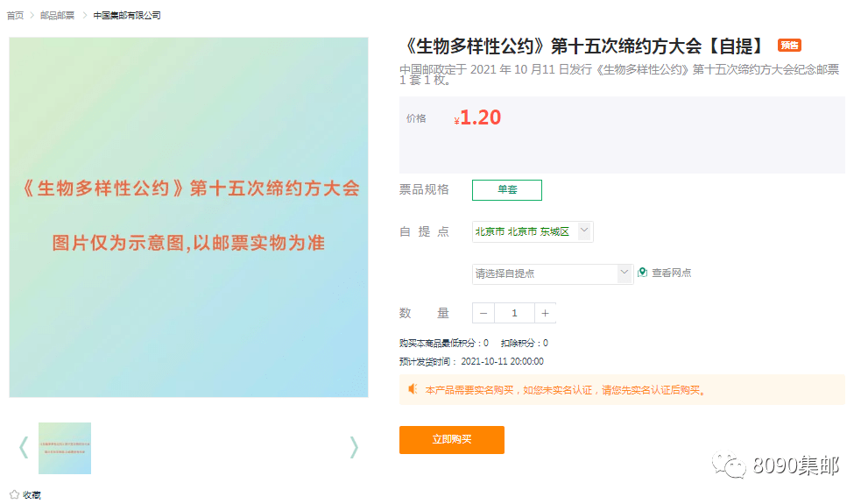
Task: Go to 首页 in breadcrumb
Action: (15, 16)
